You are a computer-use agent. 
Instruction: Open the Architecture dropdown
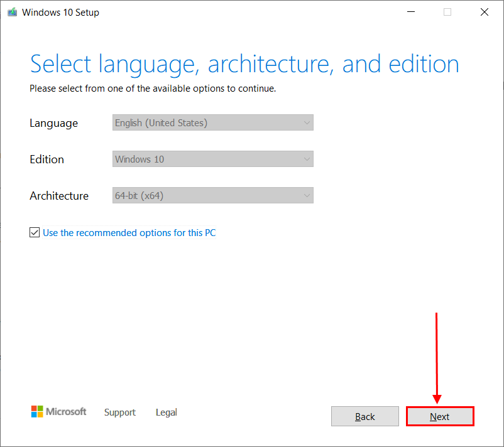coord(213,195)
